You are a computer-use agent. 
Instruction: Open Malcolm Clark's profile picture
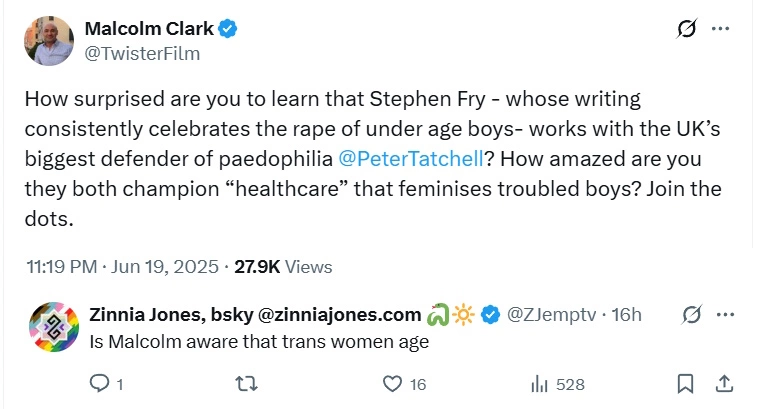(x=49, y=40)
